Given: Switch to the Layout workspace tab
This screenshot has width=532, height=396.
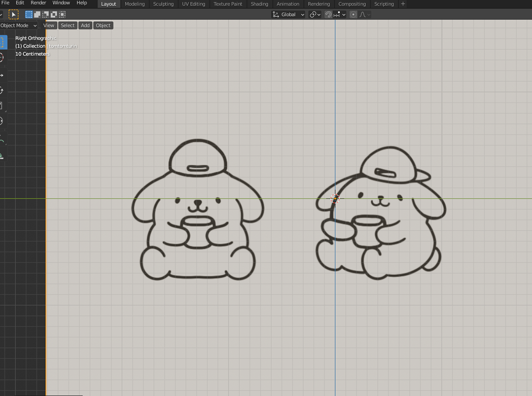Looking at the screenshot, I should (109, 4).
